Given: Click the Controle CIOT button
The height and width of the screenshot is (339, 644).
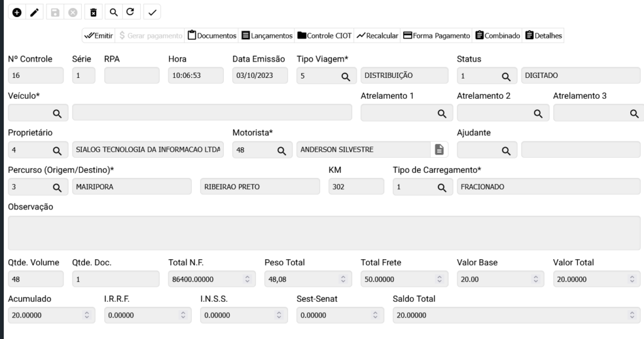Looking at the screenshot, I should coord(324,36).
